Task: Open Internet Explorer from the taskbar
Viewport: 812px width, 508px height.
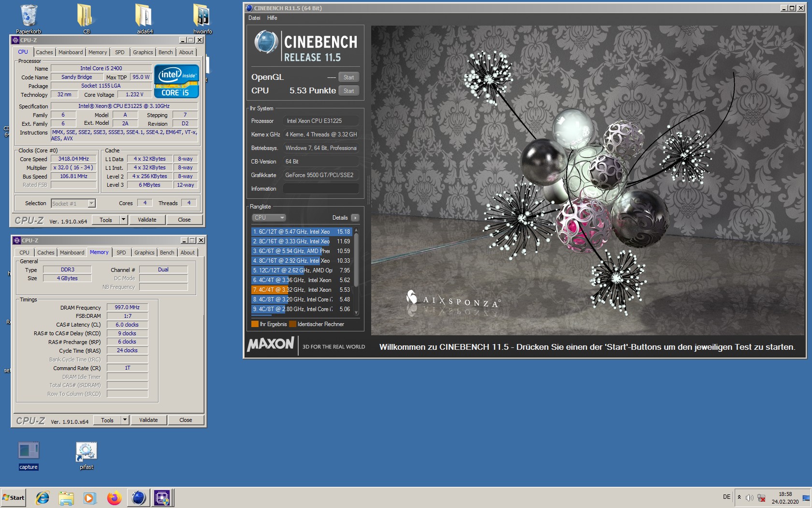Action: tap(43, 498)
